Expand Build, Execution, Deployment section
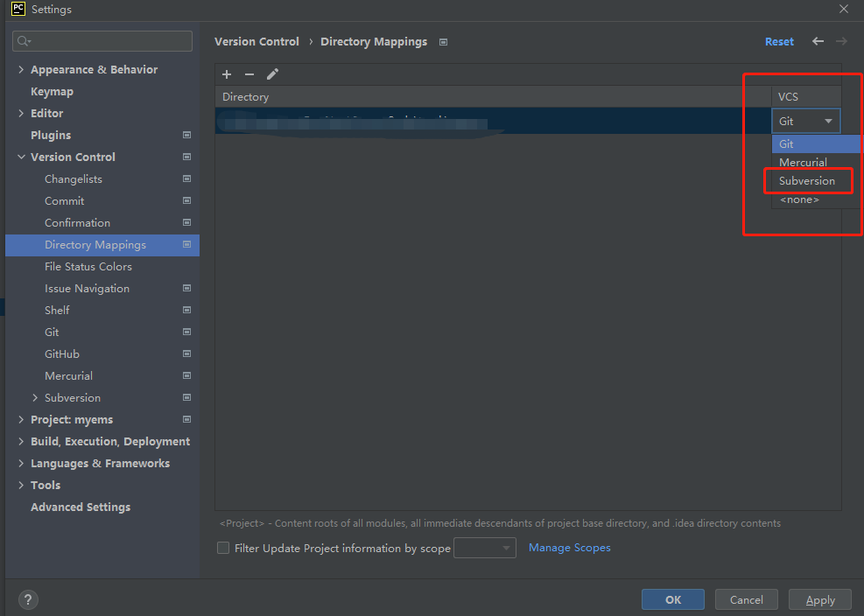 click(x=21, y=441)
